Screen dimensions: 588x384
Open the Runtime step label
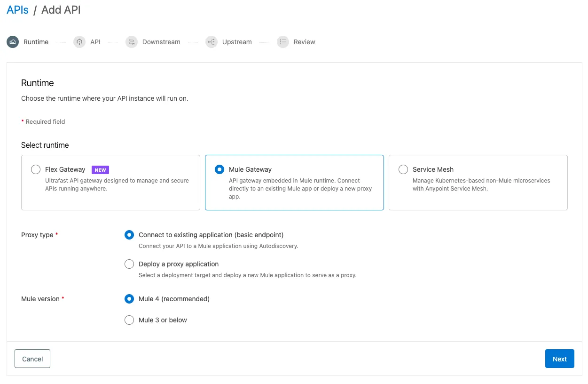[36, 42]
